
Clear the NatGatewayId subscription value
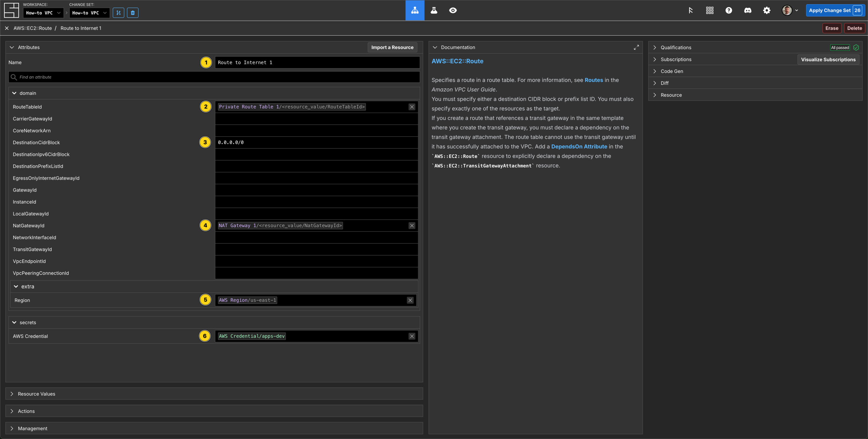click(412, 226)
